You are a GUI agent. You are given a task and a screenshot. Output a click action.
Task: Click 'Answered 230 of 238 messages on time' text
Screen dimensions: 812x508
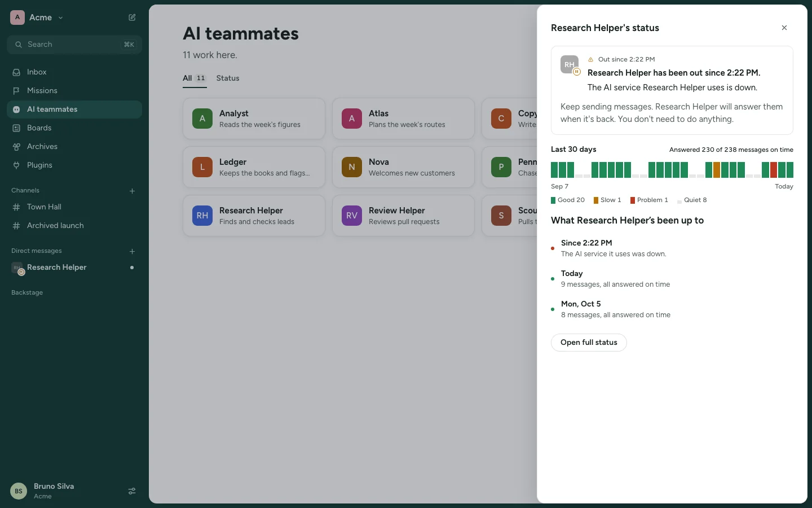coord(731,150)
